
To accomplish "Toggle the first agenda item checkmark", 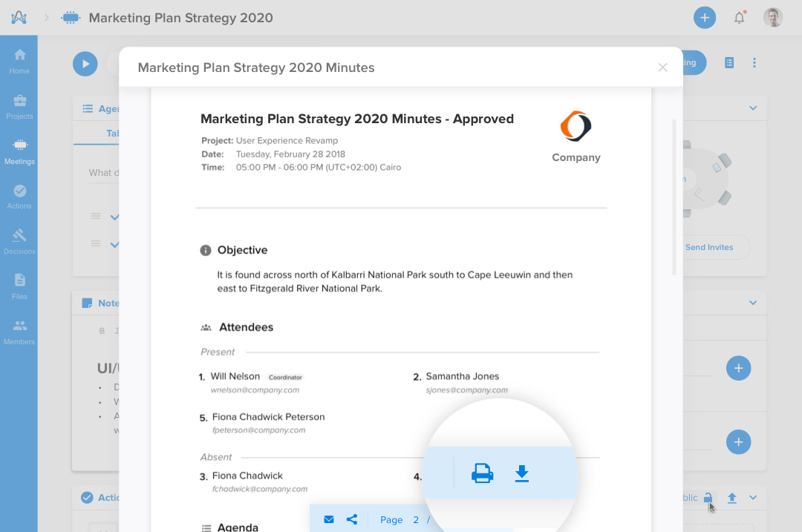I will pyautogui.click(x=114, y=217).
